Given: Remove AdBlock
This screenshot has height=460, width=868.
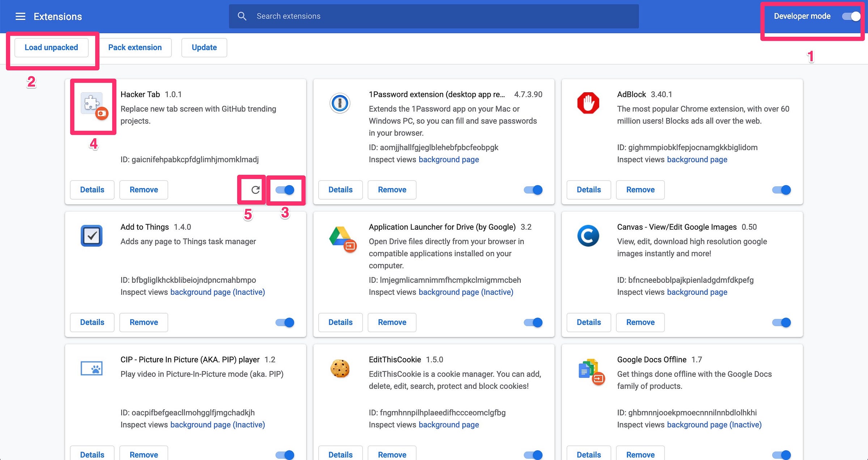Looking at the screenshot, I should [641, 190].
